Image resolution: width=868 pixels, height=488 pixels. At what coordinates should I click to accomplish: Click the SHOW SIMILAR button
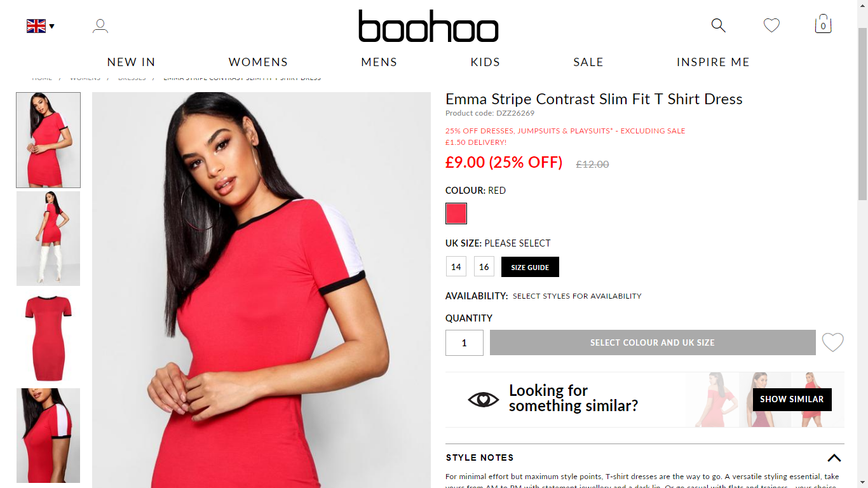[792, 399]
